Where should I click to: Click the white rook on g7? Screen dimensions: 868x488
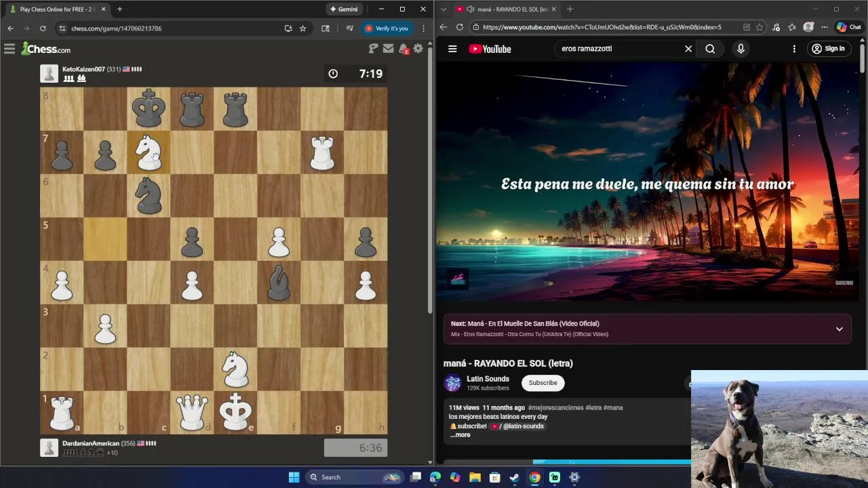coord(322,152)
